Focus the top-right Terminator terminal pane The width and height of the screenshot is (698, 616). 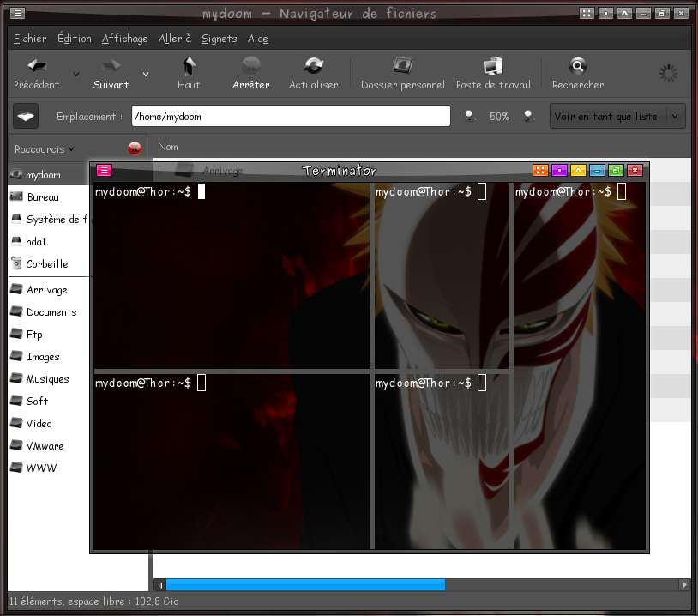pos(580,365)
